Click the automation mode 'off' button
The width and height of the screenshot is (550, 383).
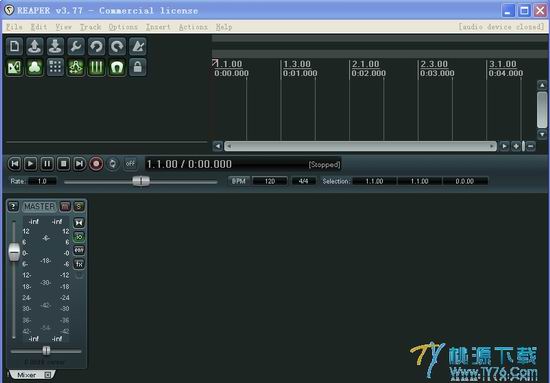point(130,164)
